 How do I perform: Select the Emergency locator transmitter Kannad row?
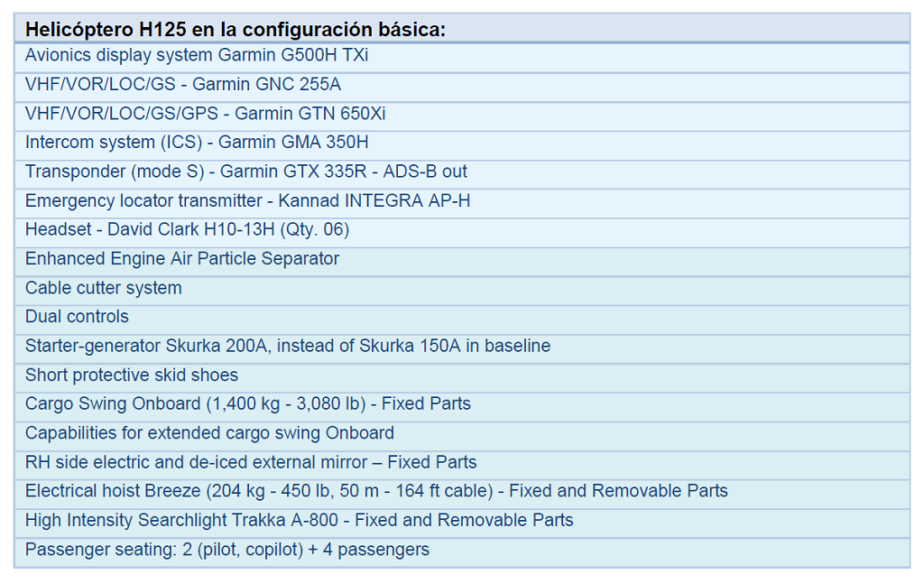click(462, 203)
